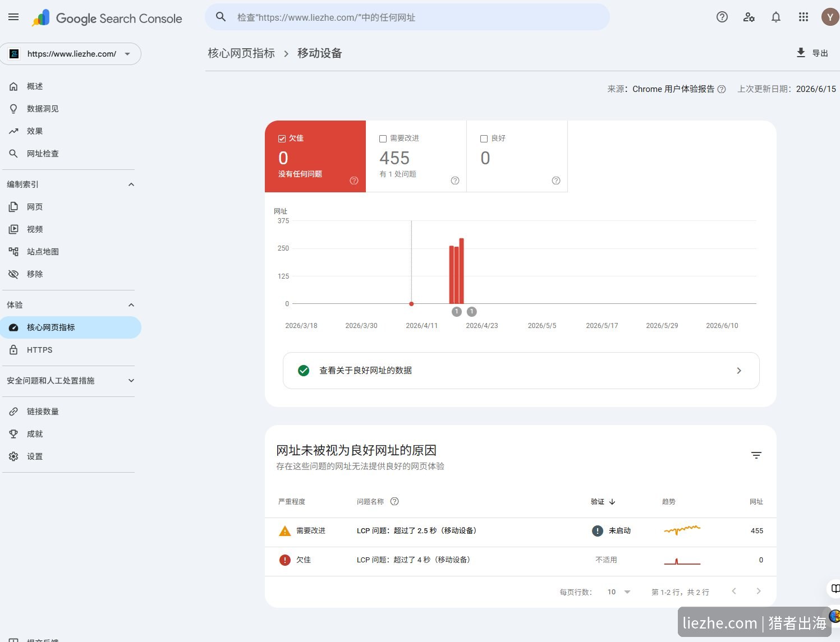
Task: Select the 455 需要改进 status card
Action: click(x=416, y=156)
